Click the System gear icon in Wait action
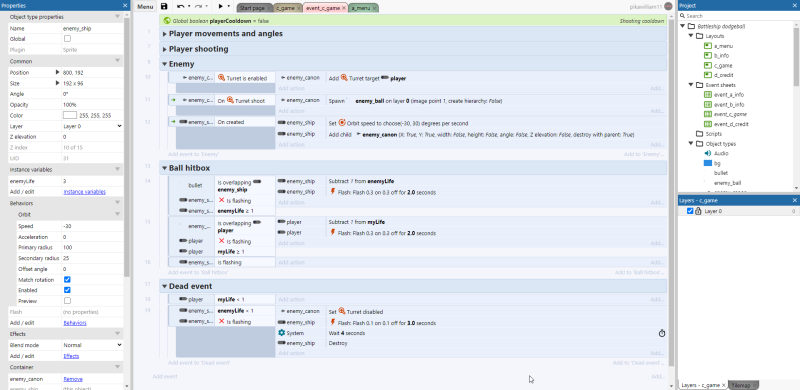The width and height of the screenshot is (800, 390). 282,333
